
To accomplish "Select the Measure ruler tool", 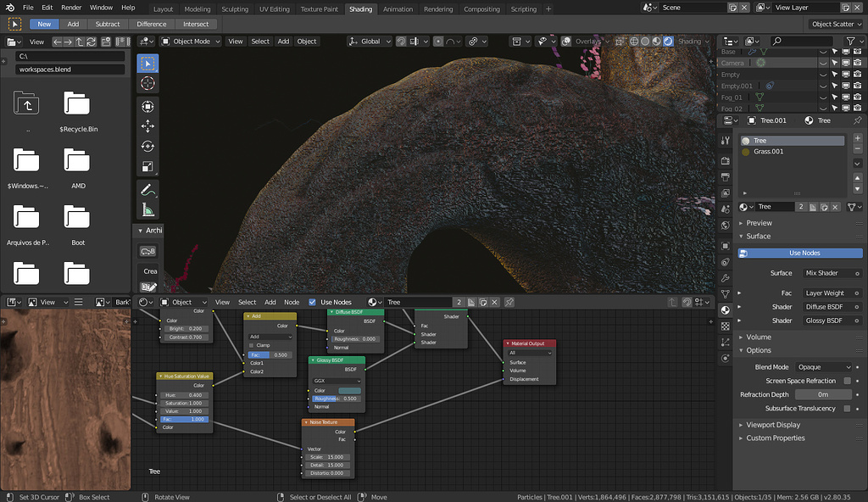I will pos(147,210).
